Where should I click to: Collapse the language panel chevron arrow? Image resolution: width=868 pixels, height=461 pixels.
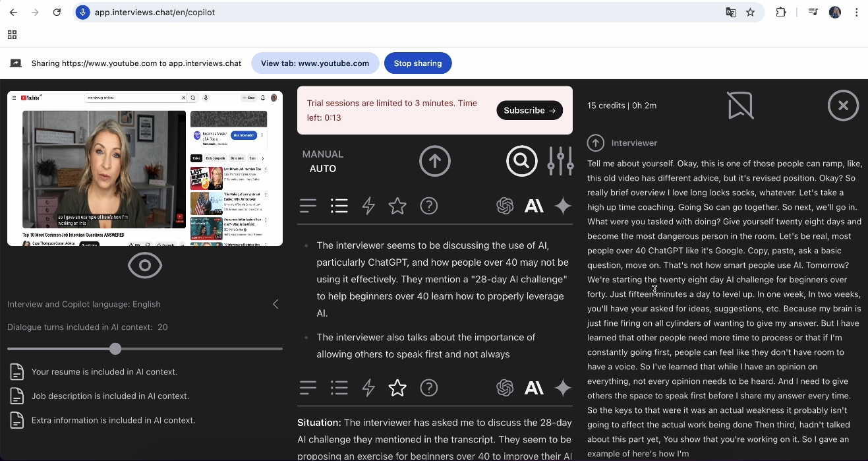click(x=275, y=304)
